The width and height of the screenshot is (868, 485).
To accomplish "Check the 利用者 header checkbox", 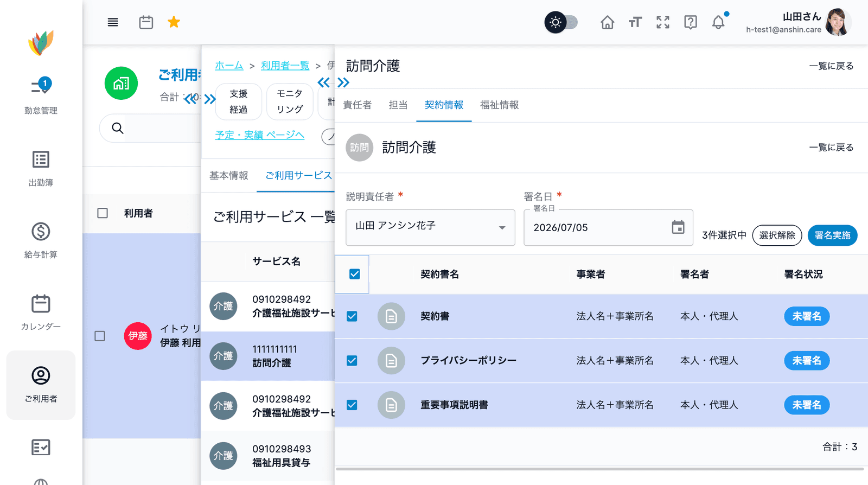I will tap(103, 213).
